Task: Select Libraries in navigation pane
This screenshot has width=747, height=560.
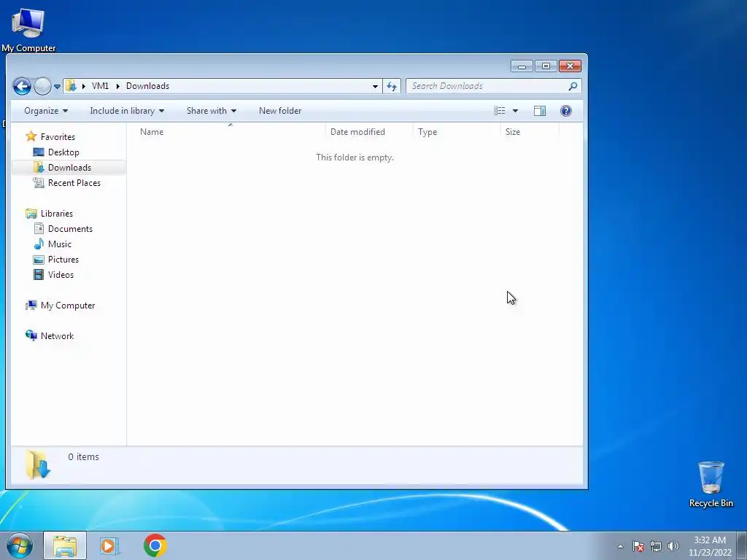Action: pyautogui.click(x=57, y=214)
